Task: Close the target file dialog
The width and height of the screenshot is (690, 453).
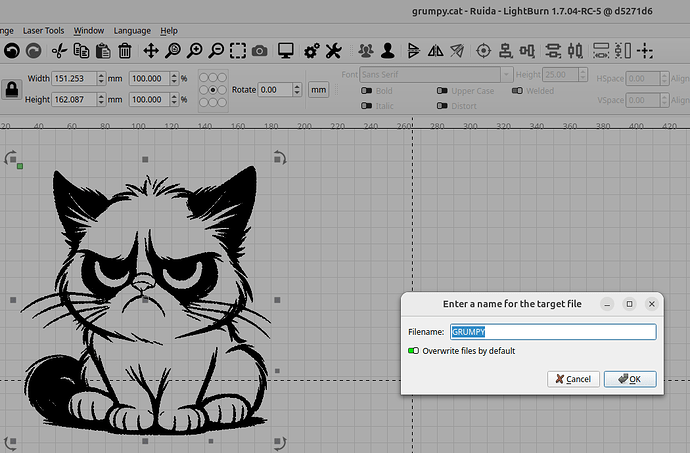Action: pos(652,304)
